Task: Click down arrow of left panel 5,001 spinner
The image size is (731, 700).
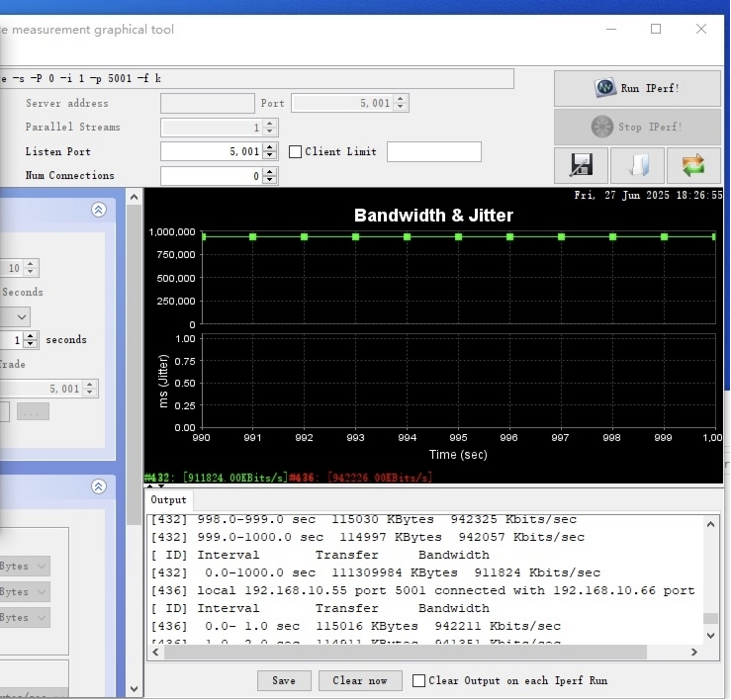Action: coord(90,393)
